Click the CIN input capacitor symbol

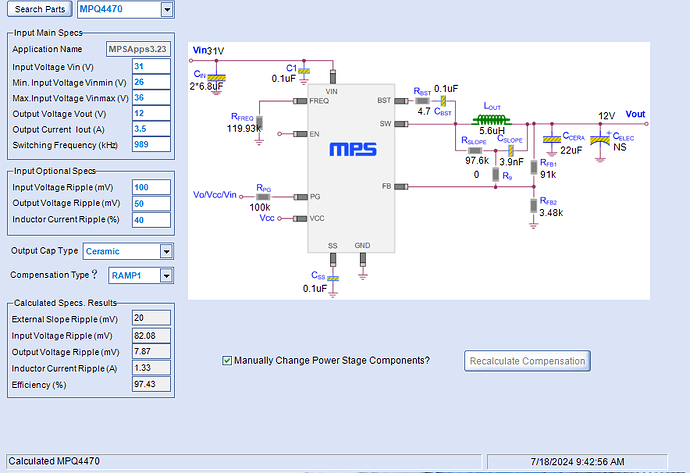point(216,78)
